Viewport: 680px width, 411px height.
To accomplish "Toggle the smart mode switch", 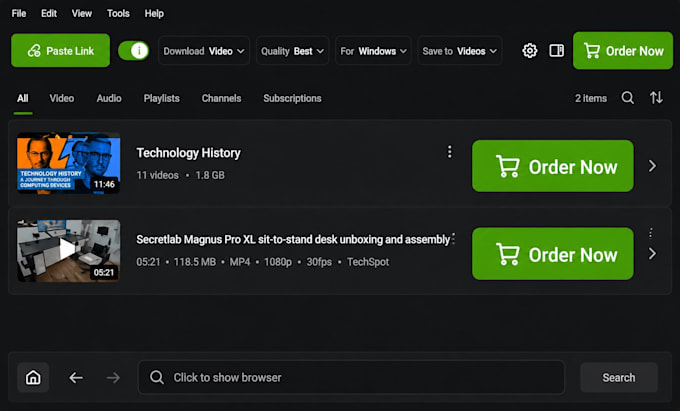I will pyautogui.click(x=134, y=51).
